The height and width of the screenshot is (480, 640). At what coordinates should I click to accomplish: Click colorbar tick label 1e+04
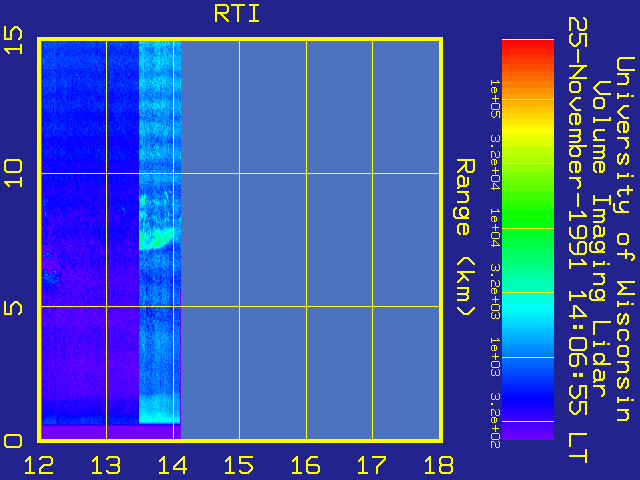point(495,228)
